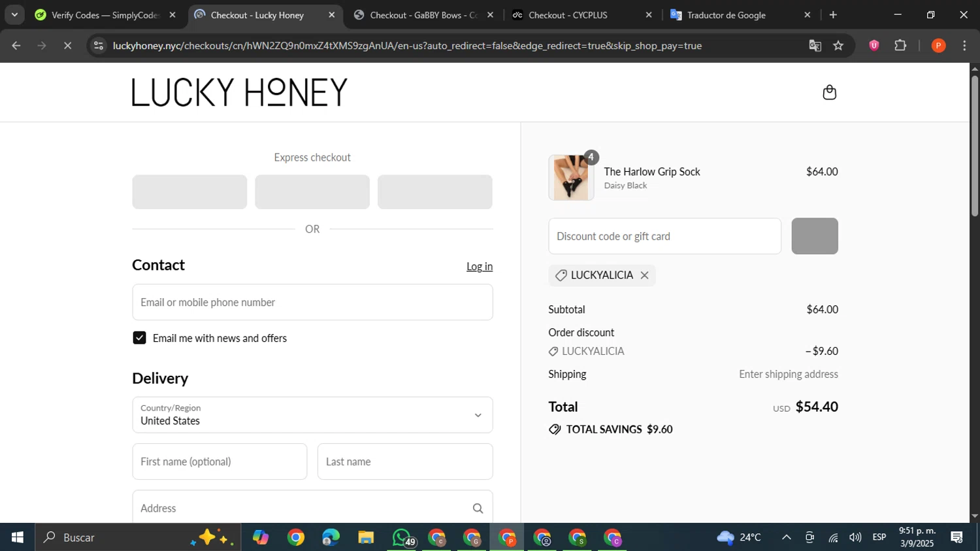Go back to previous page

click(x=16, y=46)
